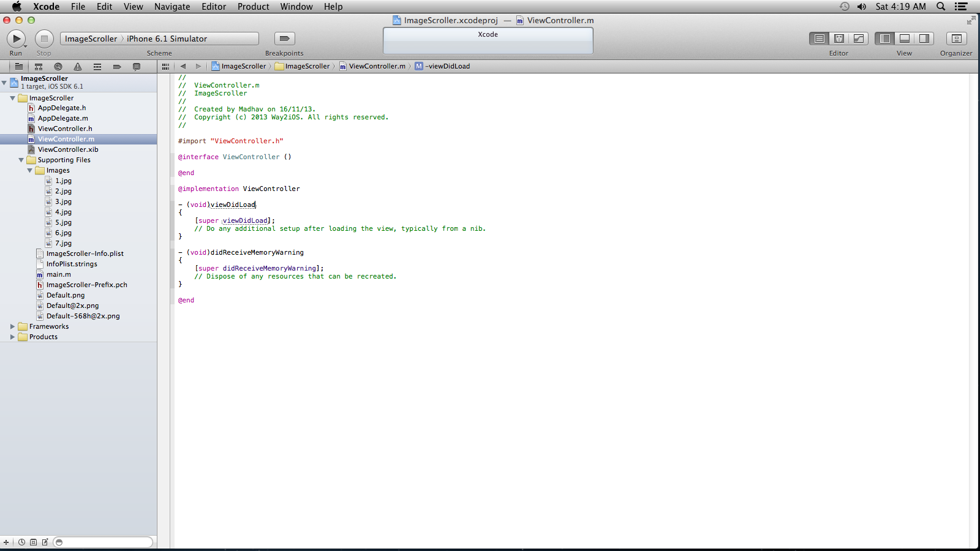Collapse the Supporting Files group
This screenshot has height=551, width=980.
click(x=21, y=160)
